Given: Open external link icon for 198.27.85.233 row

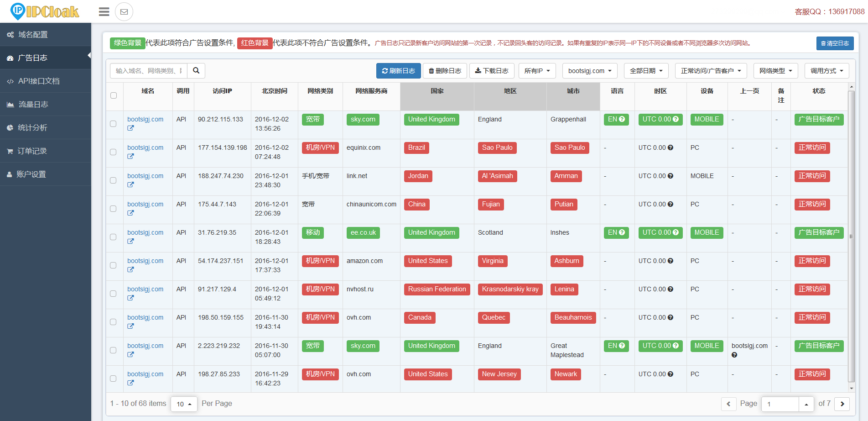Looking at the screenshot, I should [x=130, y=383].
